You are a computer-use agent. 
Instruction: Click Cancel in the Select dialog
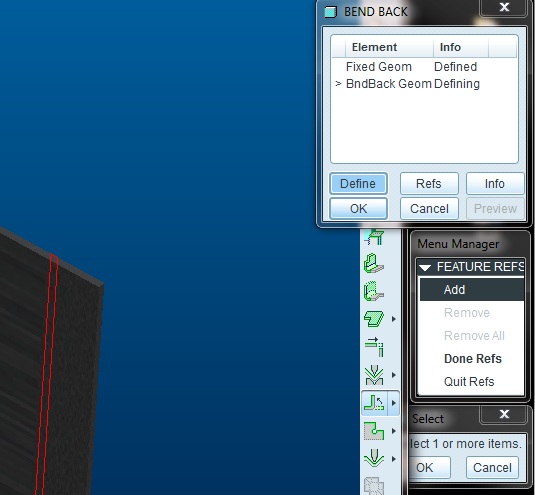[492, 467]
